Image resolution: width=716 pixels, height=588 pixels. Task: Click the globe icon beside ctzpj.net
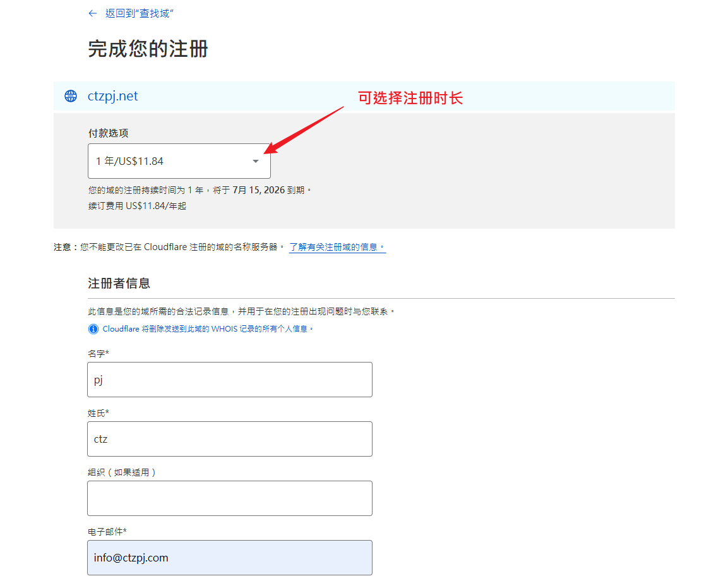pos(71,96)
